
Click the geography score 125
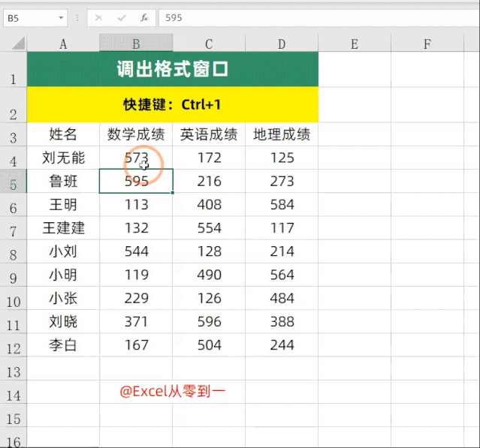point(282,158)
